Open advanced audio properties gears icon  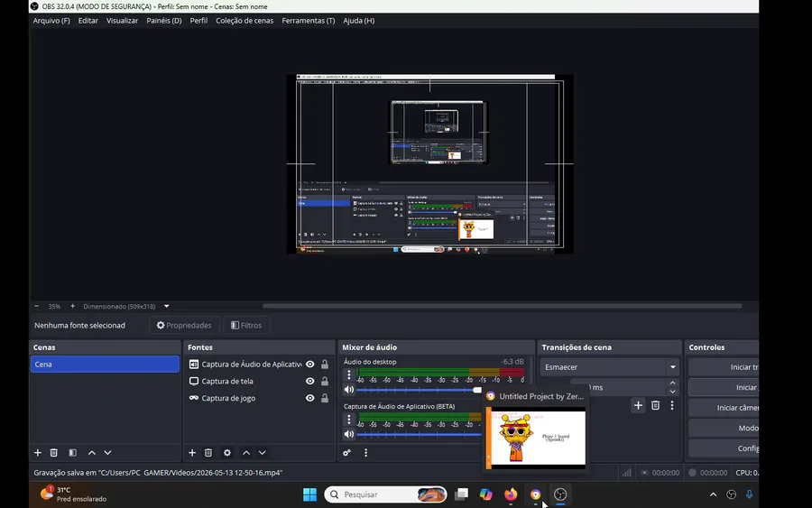(347, 453)
